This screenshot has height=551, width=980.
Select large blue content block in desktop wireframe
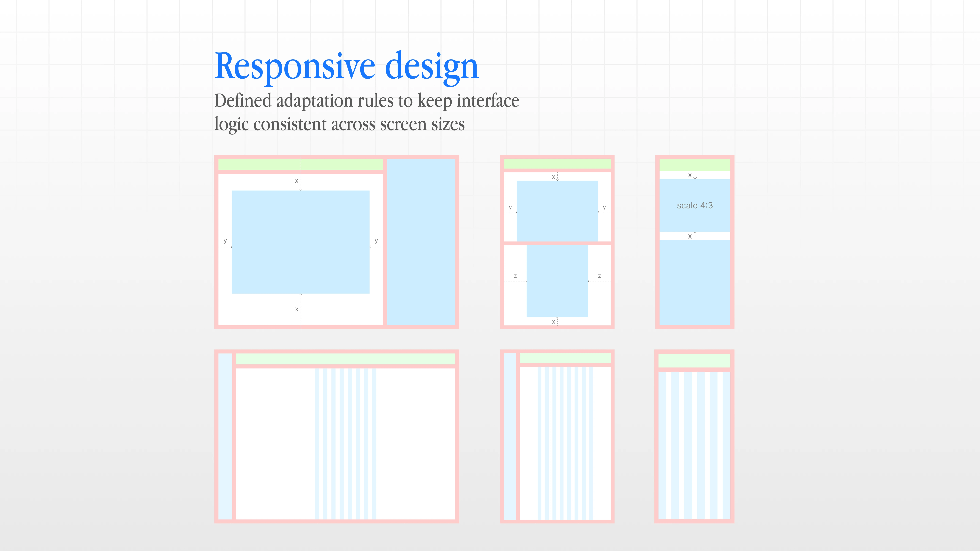coord(300,242)
